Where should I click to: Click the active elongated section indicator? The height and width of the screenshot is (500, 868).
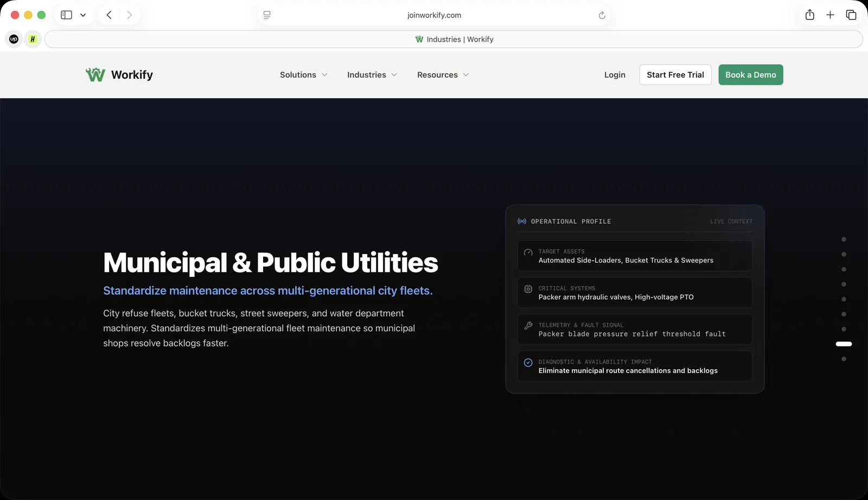point(844,344)
